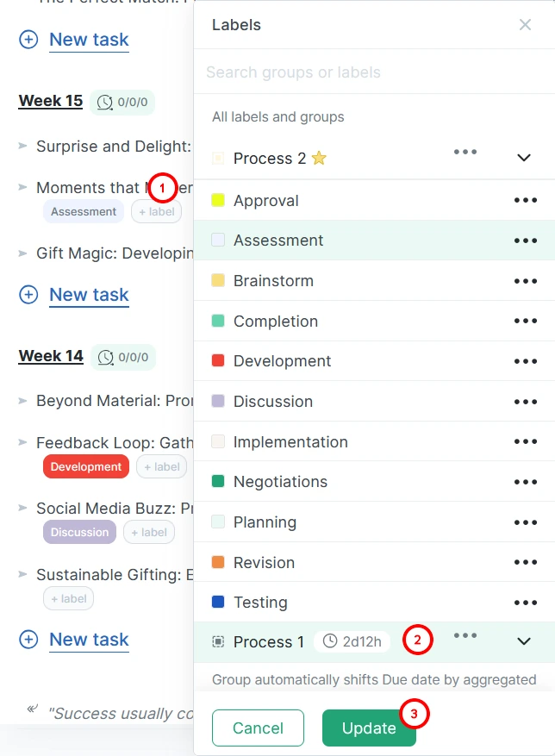Open three-dots menu for Approval label
Screen dimensions: 555x756
point(525,200)
